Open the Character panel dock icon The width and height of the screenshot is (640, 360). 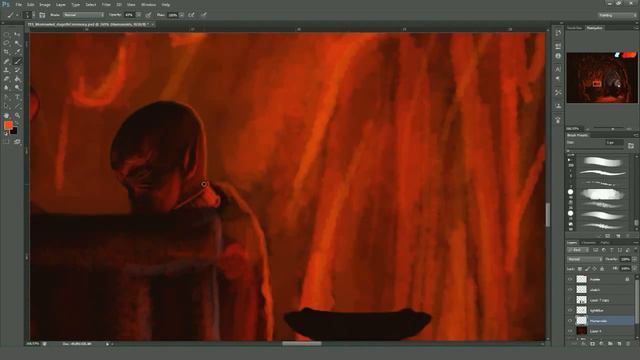(558, 69)
